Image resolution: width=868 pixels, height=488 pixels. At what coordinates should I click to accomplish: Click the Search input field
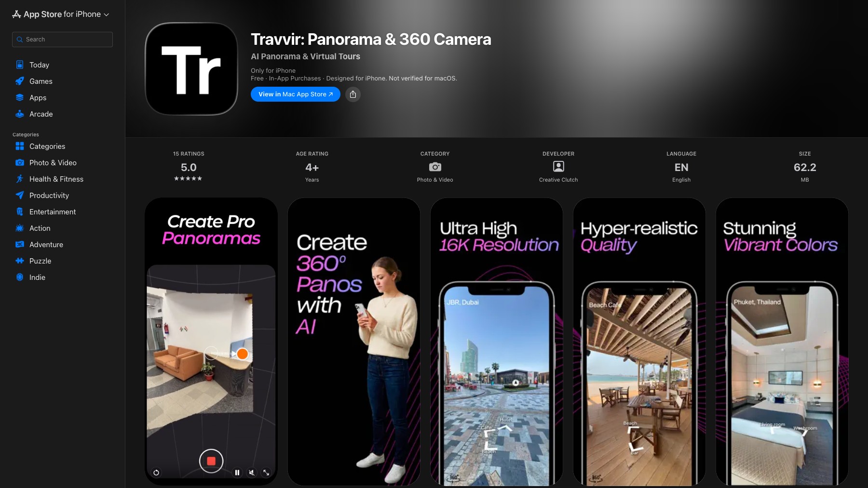pyautogui.click(x=62, y=40)
